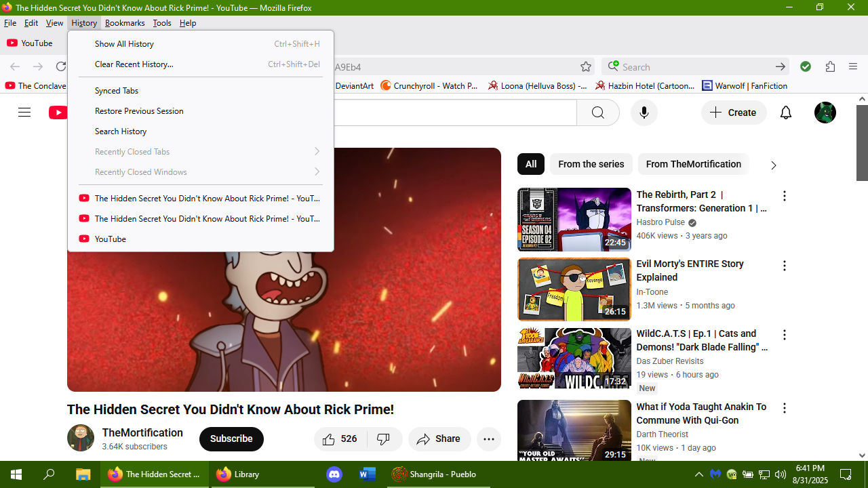Select the 'From the series' filter chip
The height and width of the screenshot is (488, 868).
tap(591, 164)
